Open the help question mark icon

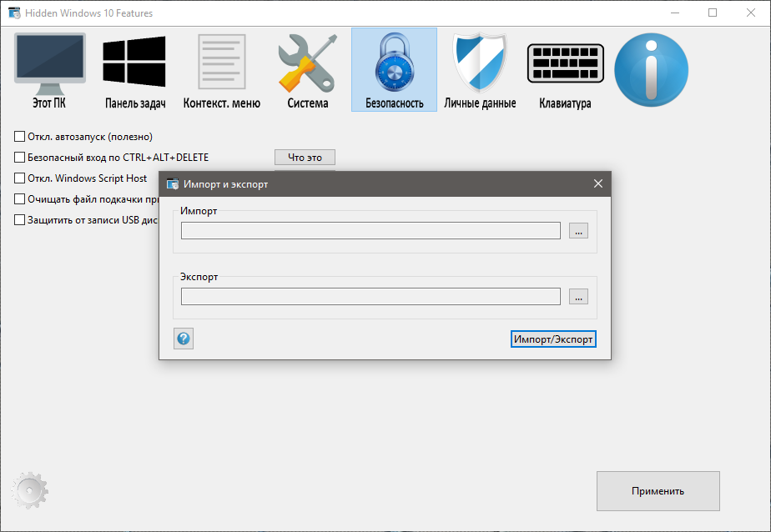(x=184, y=339)
